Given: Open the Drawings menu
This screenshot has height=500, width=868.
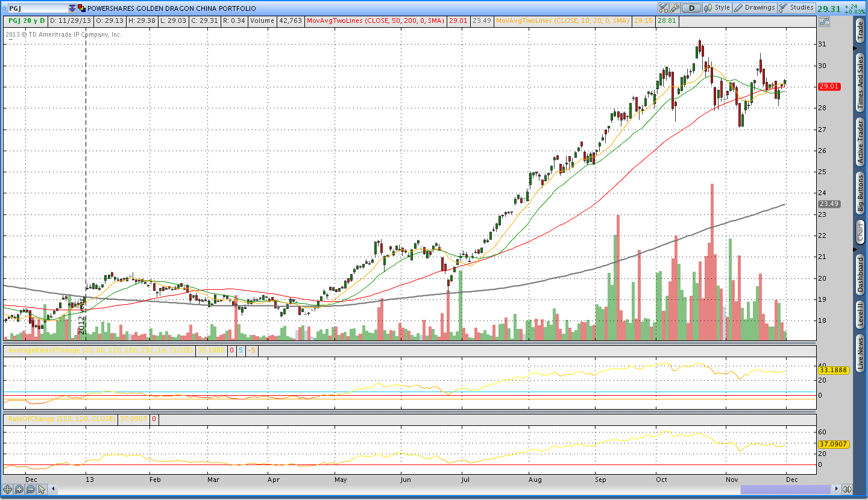Looking at the screenshot, I should click(x=755, y=8).
